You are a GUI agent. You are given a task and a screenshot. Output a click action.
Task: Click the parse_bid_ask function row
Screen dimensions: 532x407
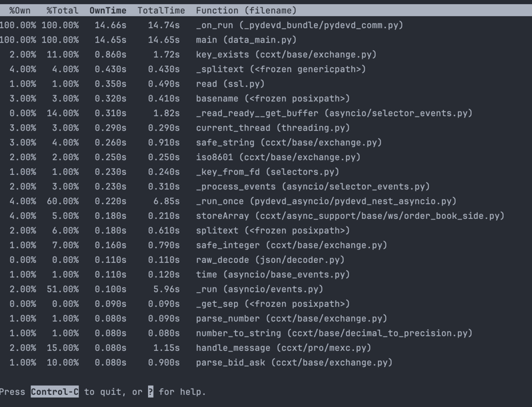click(266, 362)
